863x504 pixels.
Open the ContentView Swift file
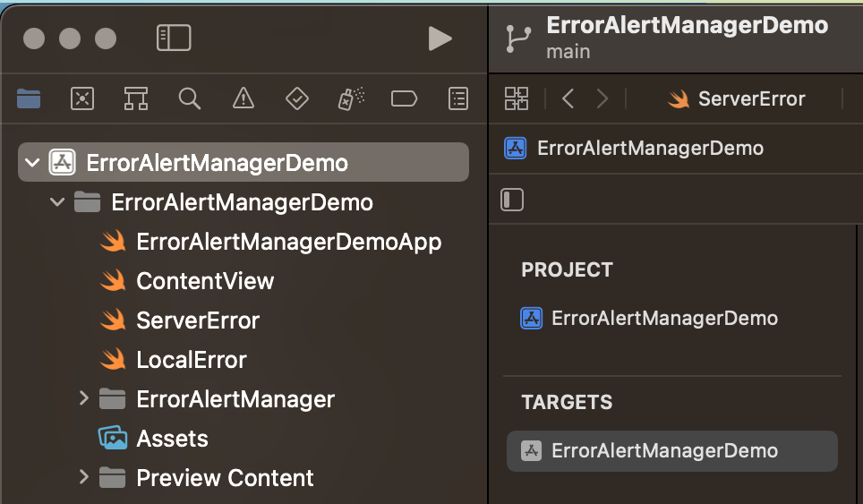coord(205,281)
